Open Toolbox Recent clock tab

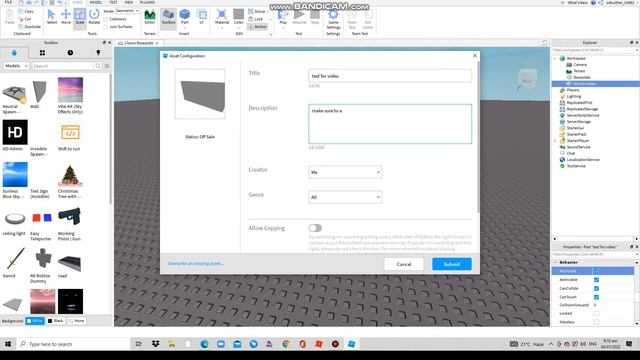pyautogui.click(x=70, y=53)
